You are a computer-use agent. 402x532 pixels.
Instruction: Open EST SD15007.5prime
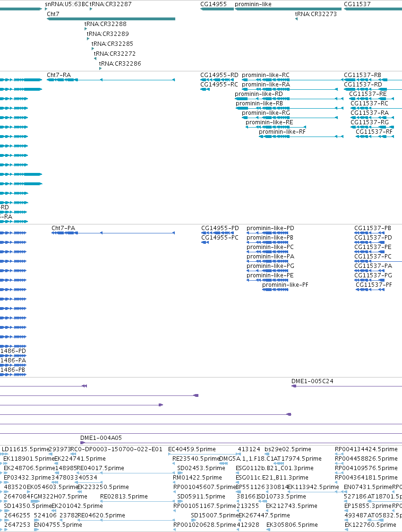click(215, 515)
